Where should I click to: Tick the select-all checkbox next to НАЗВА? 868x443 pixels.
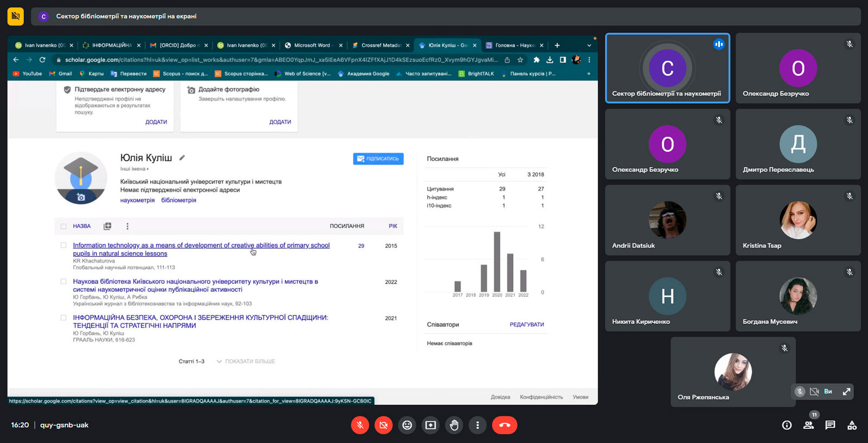click(x=63, y=226)
